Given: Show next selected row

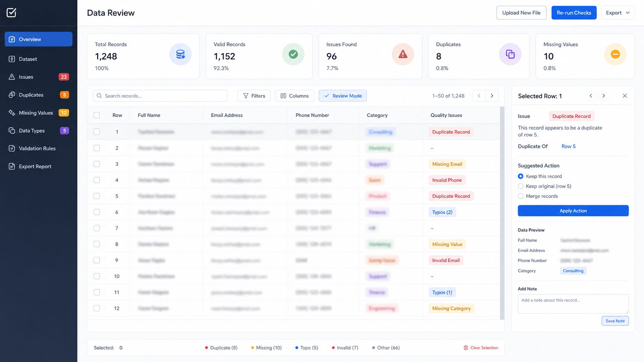Looking at the screenshot, I should pos(604,96).
